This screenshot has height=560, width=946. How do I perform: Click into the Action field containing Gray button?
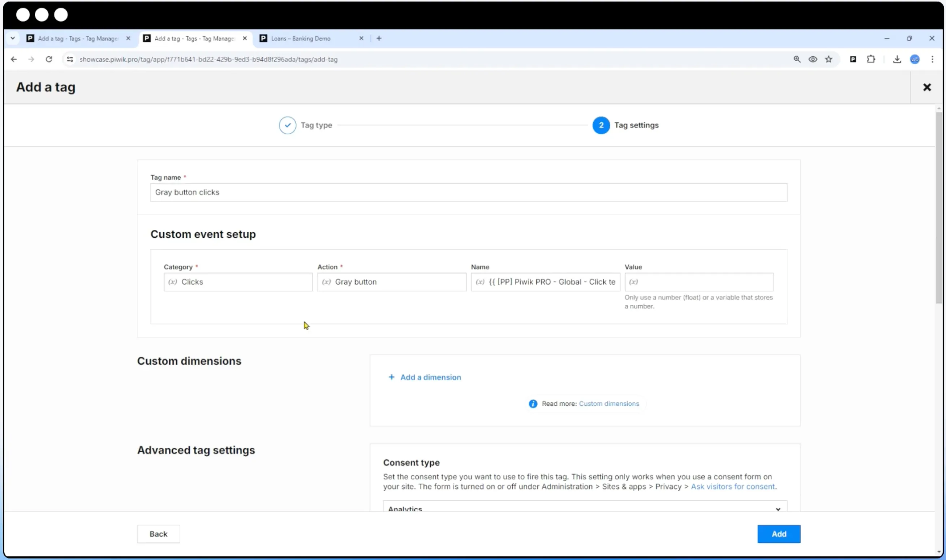391,282
